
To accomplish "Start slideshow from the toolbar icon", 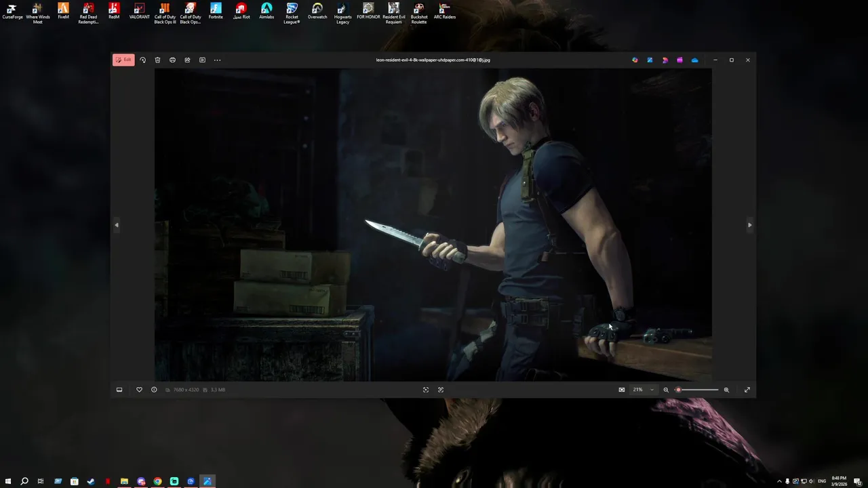I will coord(202,60).
